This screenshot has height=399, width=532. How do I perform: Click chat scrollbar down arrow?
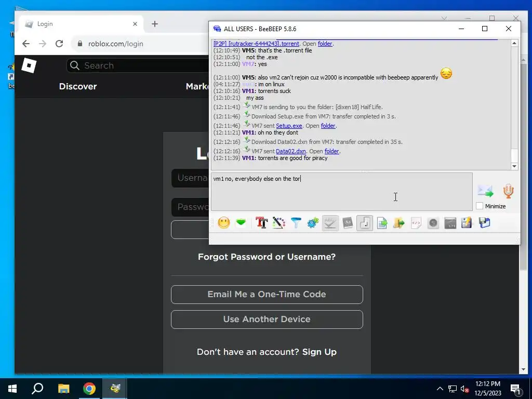click(514, 166)
